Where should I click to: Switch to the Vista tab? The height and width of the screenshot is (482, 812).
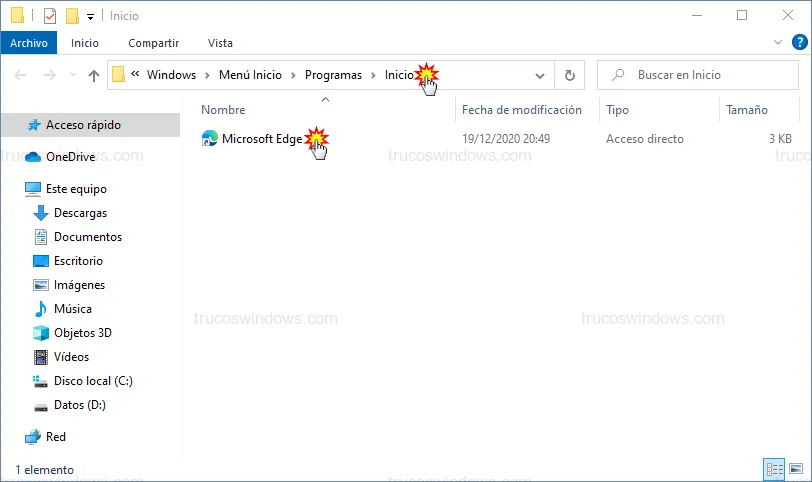[x=220, y=43]
